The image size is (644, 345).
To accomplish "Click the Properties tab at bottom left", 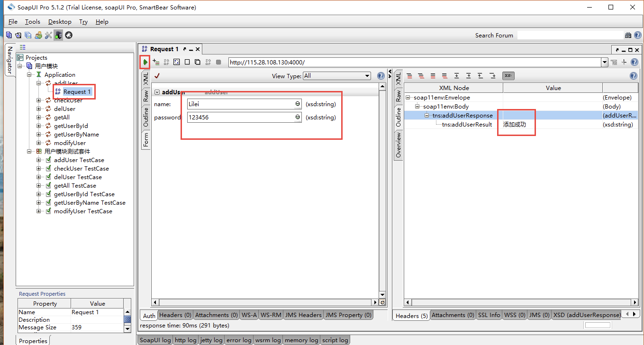I will (33, 340).
